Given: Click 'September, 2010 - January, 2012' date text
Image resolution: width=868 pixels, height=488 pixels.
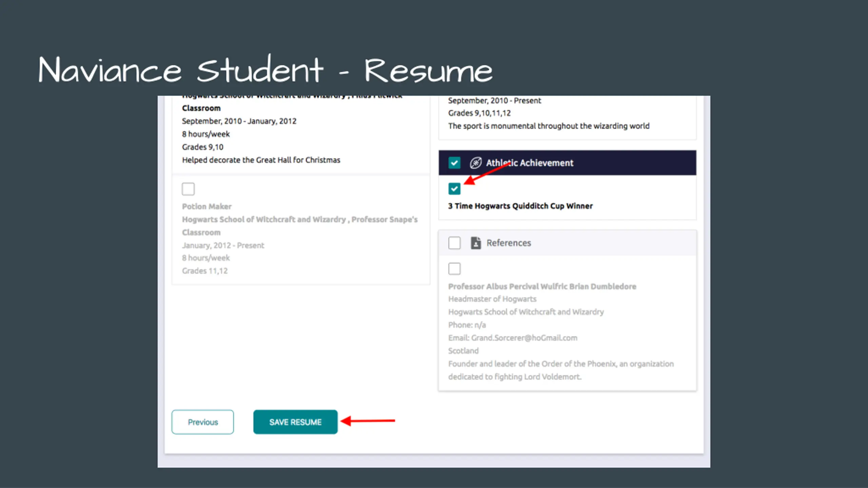Looking at the screenshot, I should pyautogui.click(x=239, y=121).
